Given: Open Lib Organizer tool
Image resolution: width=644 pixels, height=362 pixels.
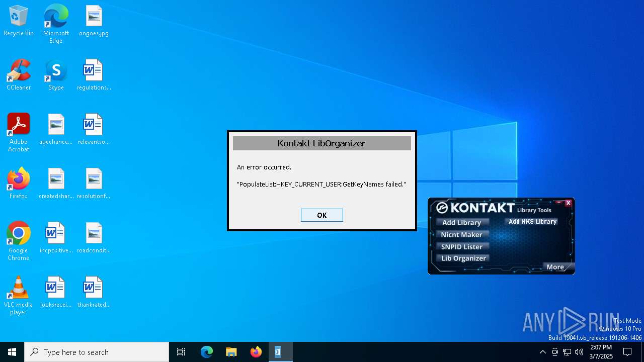Looking at the screenshot, I should click(x=463, y=258).
